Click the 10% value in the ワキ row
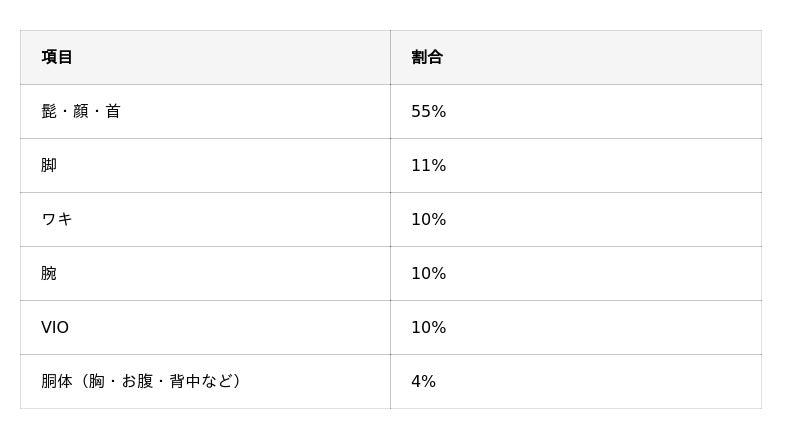Viewport: 800px width, 439px height. [x=428, y=220]
